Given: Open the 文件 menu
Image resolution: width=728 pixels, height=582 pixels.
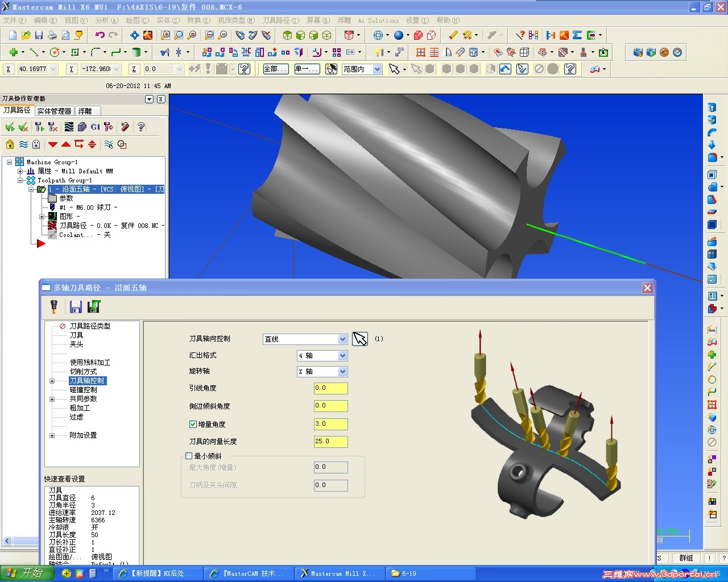Looking at the screenshot, I should [x=14, y=20].
